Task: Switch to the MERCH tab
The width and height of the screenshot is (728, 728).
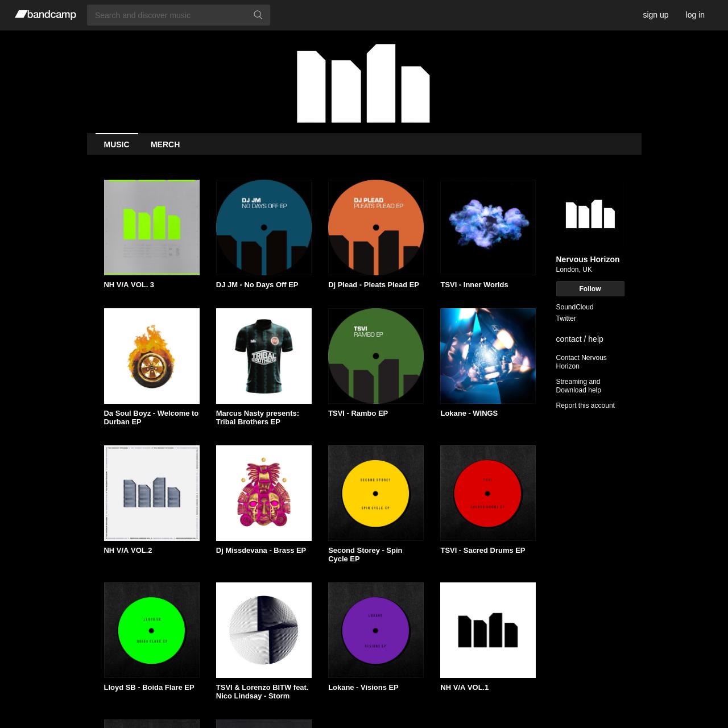Action: 165,144
